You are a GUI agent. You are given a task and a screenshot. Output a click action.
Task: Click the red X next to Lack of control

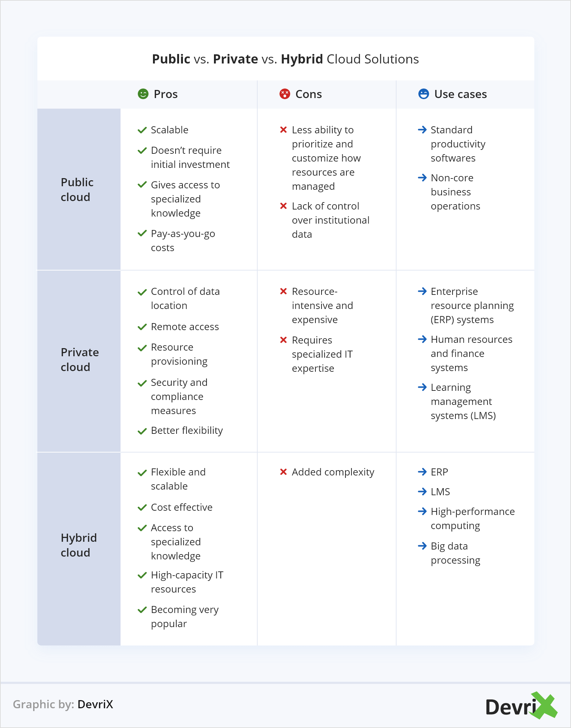283,206
